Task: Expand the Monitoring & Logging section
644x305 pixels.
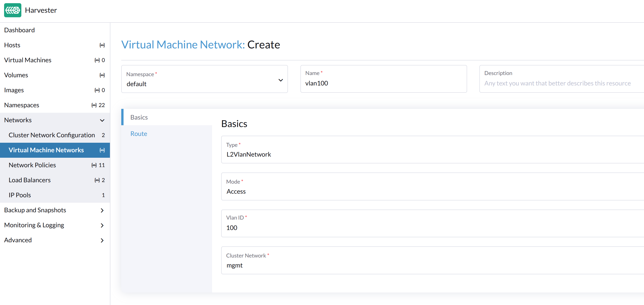Action: 102,225
